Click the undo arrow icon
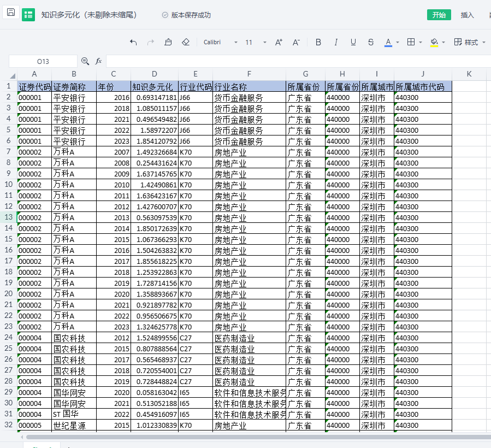The height and width of the screenshot is (448, 491). pyautogui.click(x=133, y=43)
